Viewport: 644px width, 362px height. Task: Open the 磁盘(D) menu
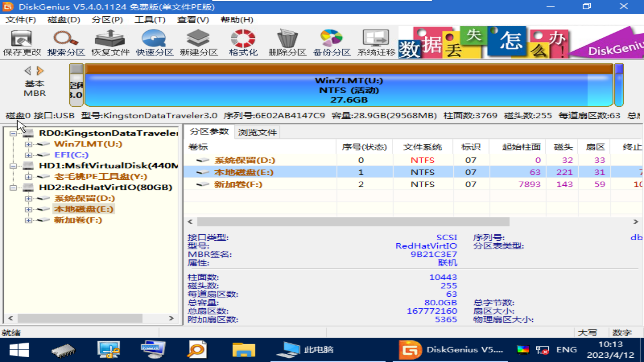[64, 20]
